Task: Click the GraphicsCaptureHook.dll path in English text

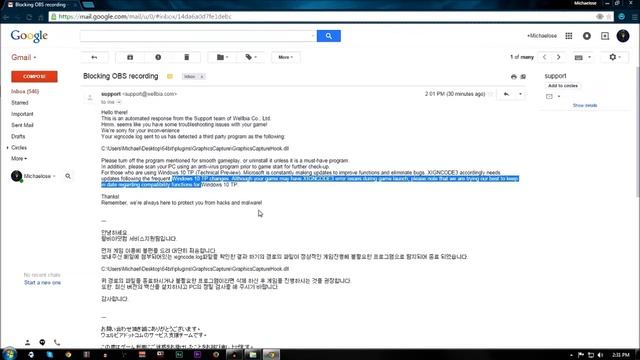Action: tap(195, 149)
